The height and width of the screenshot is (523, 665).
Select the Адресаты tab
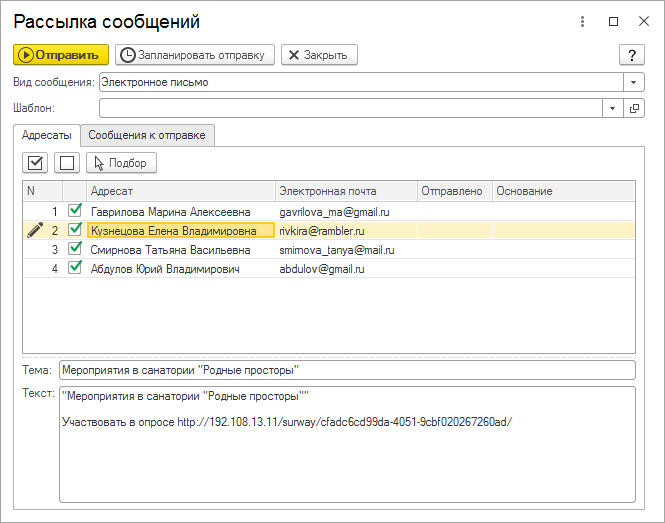46,135
